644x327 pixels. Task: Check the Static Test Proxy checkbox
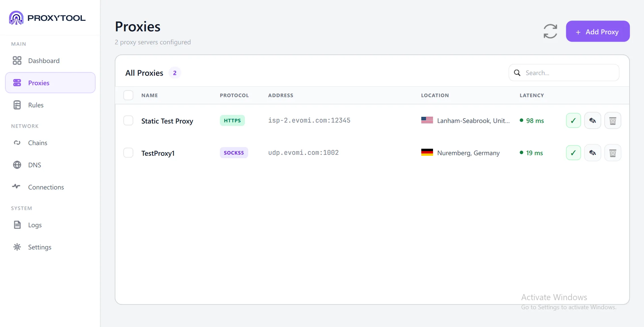pos(128,121)
